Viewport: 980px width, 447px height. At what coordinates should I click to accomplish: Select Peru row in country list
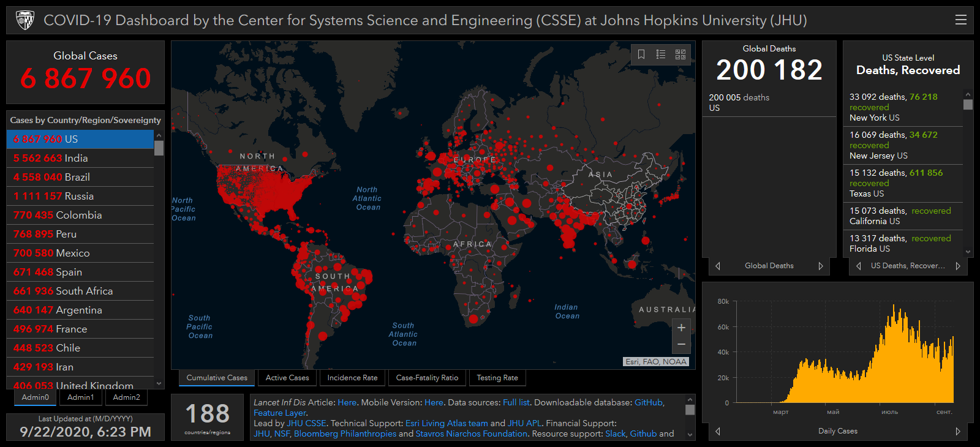[80, 234]
